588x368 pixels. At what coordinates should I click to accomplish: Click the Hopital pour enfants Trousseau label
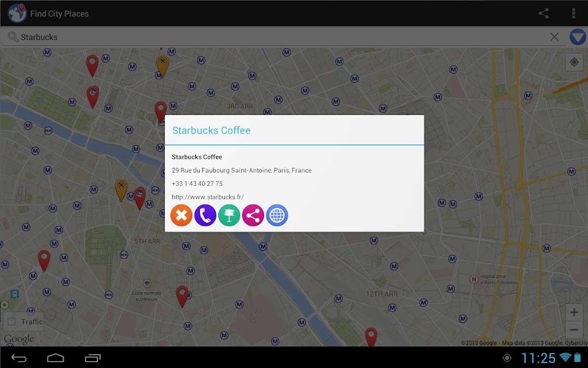498,279
